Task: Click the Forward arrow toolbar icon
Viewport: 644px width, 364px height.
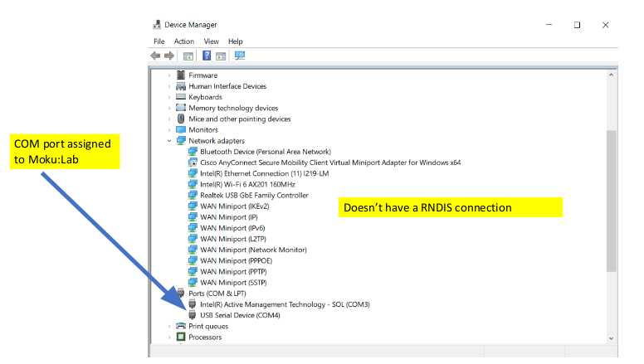Action: (168, 56)
